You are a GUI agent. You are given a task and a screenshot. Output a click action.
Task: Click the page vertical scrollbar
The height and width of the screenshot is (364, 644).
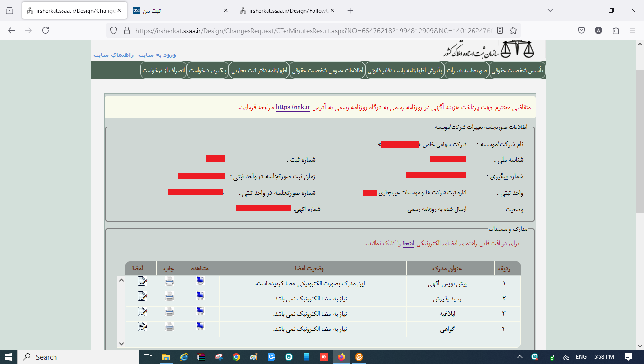click(640, 142)
